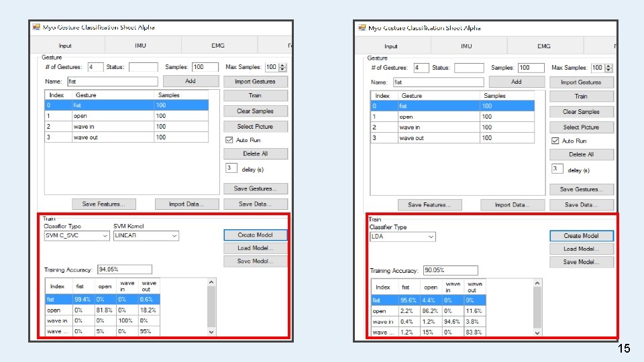Screen dimensions: 644x362
Task: Click Import Gestures in right window
Action: click(582, 82)
